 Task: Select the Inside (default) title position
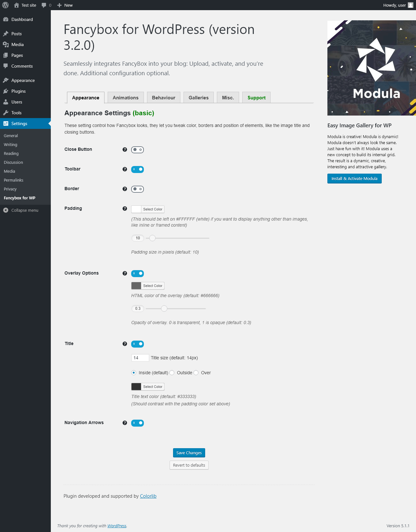click(134, 373)
